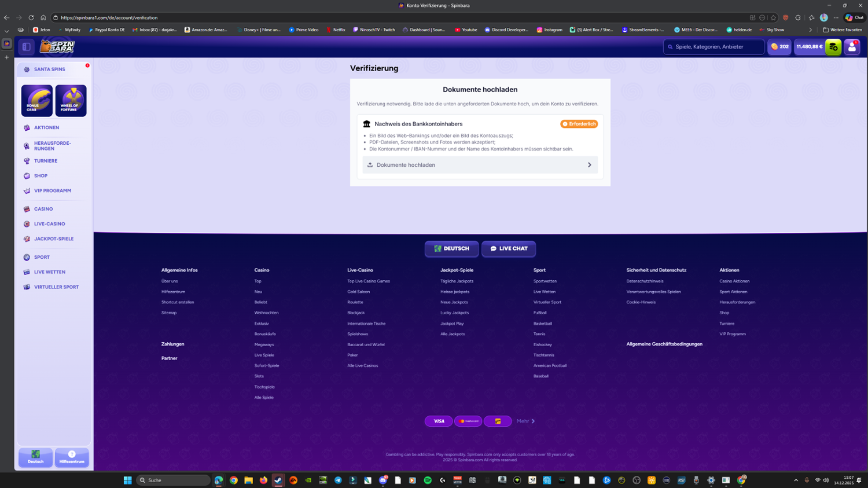Click the green deposit coins icon

pos(833,47)
